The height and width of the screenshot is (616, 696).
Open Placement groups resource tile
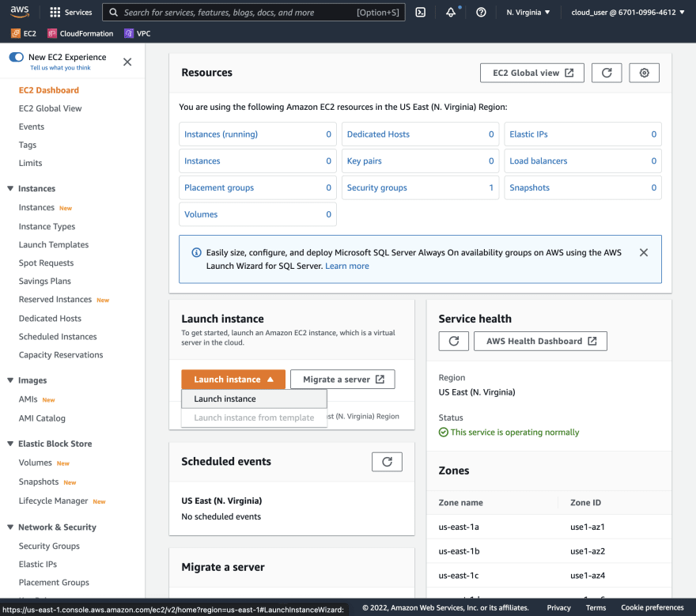pos(258,187)
